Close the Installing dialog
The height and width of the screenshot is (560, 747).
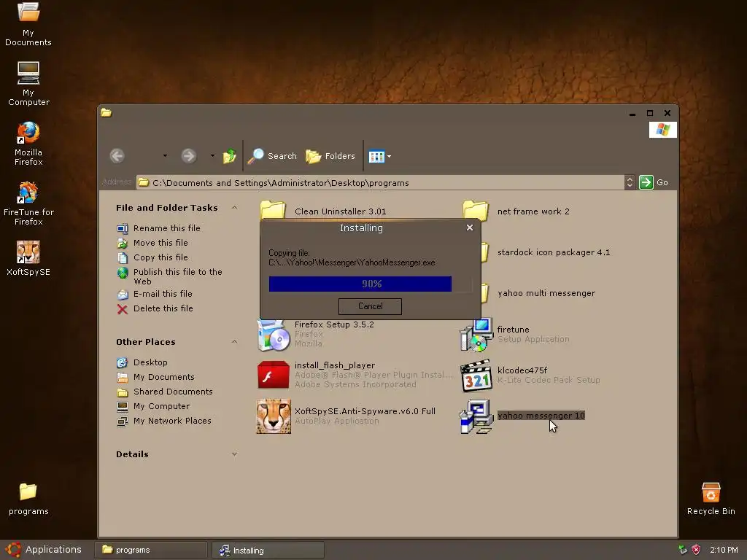pos(470,227)
